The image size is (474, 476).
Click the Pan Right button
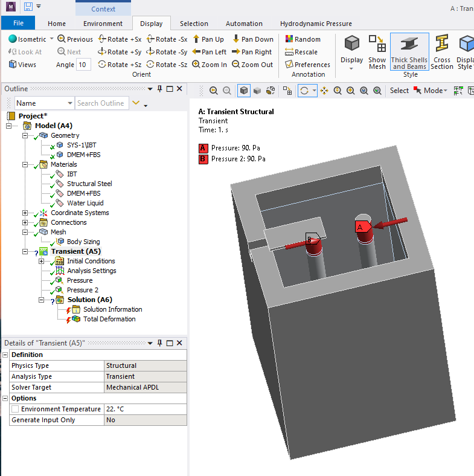(x=252, y=52)
